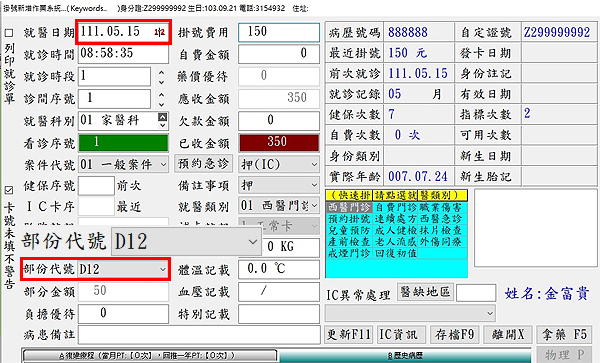The width and height of the screenshot is (600, 363).
Task: Enable the 列印就診單 checkbox
Action: point(9,33)
